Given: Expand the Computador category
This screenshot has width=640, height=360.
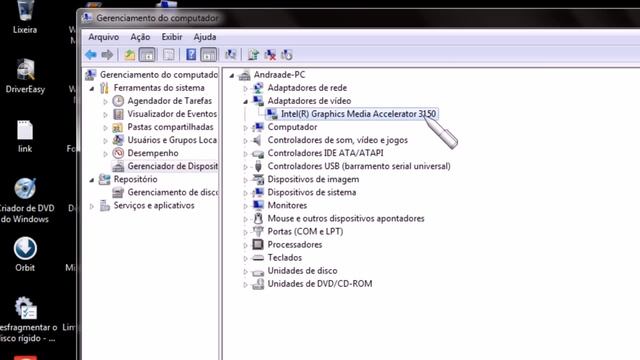Looking at the screenshot, I should pyautogui.click(x=245, y=128).
